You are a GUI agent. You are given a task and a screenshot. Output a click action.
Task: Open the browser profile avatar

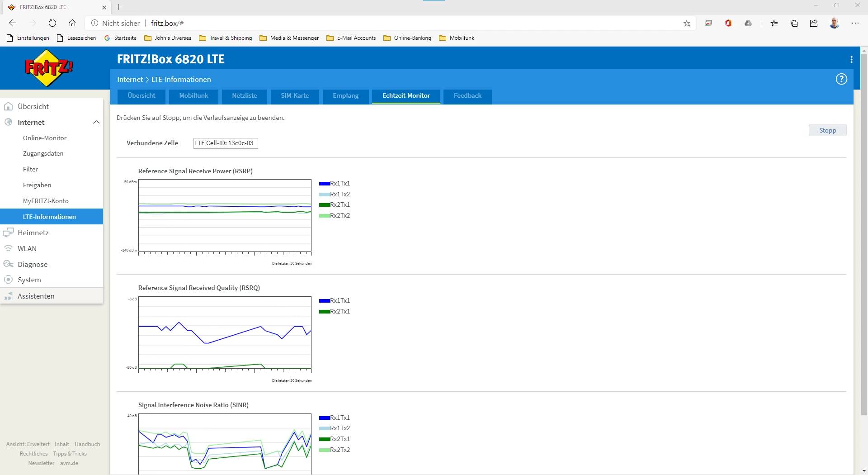834,23
